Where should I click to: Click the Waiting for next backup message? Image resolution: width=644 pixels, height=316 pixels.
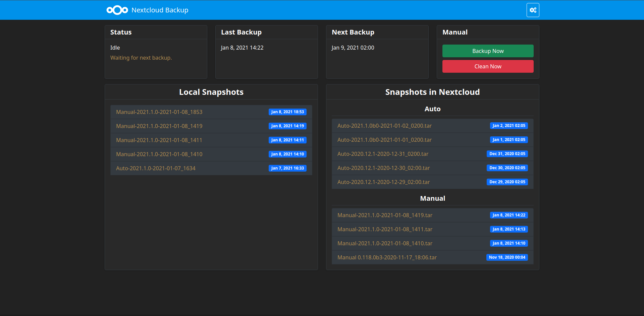141,58
